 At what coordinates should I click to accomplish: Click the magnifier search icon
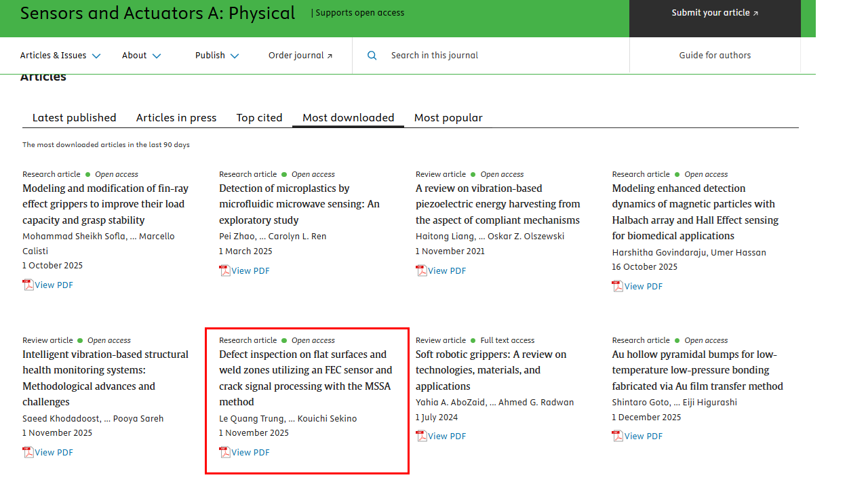pos(372,56)
